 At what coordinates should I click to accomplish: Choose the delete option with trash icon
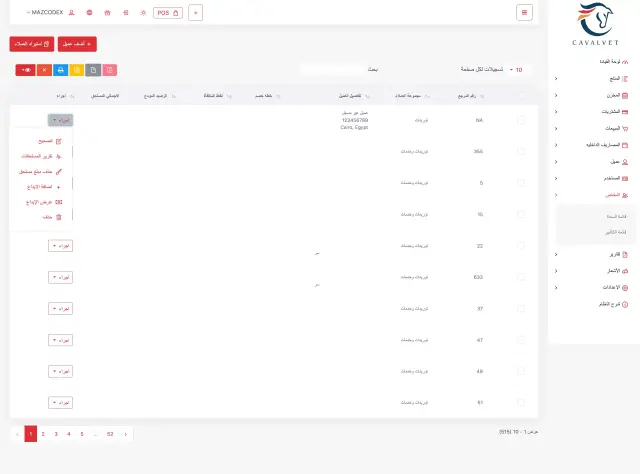pyautogui.click(x=52, y=217)
